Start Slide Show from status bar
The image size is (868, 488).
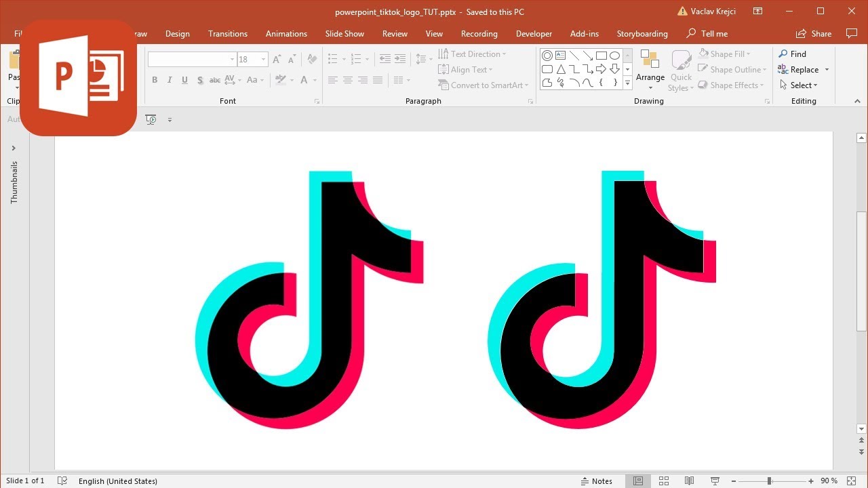[715, 481]
